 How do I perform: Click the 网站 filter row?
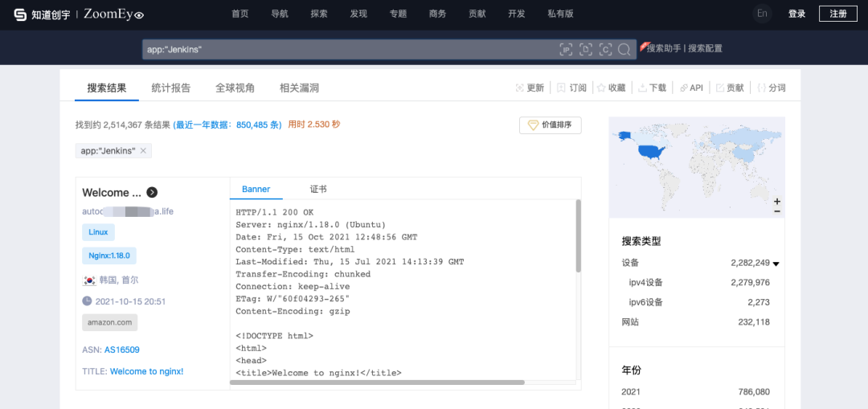(x=696, y=322)
